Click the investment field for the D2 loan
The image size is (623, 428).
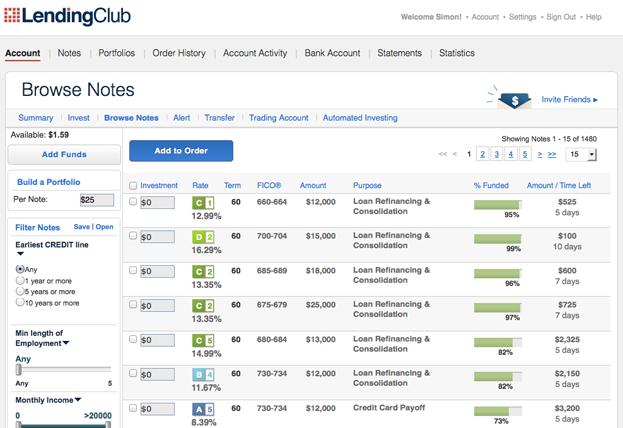(x=157, y=237)
